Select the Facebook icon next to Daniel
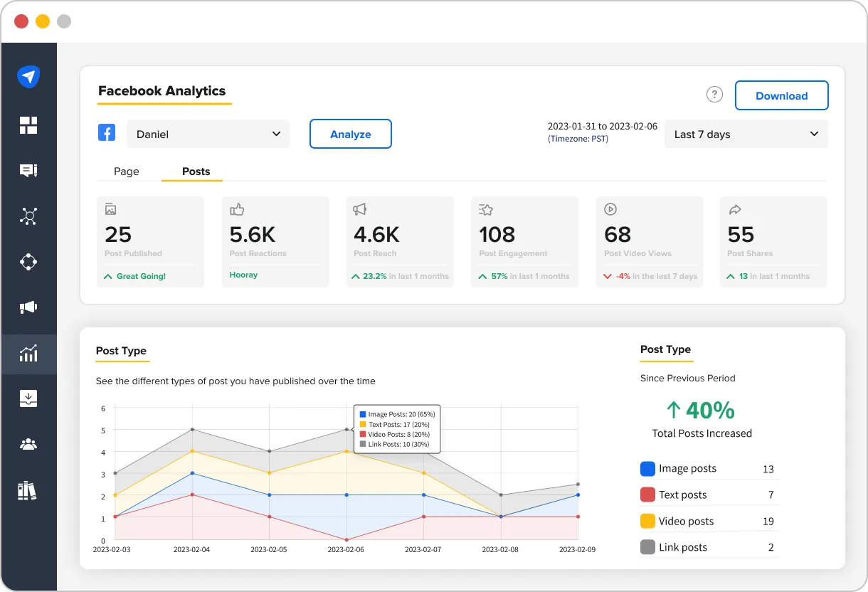 tap(107, 132)
